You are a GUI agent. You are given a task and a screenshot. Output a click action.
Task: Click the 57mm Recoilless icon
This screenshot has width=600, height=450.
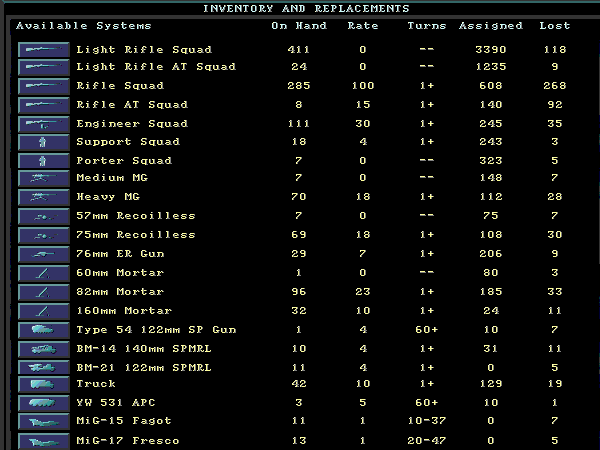pos(44,216)
